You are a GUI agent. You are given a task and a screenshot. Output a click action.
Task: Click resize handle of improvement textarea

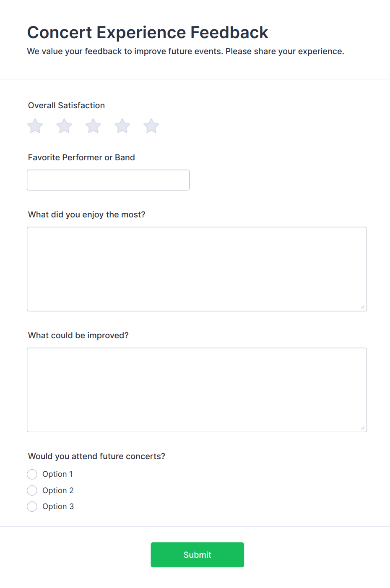coord(363,428)
